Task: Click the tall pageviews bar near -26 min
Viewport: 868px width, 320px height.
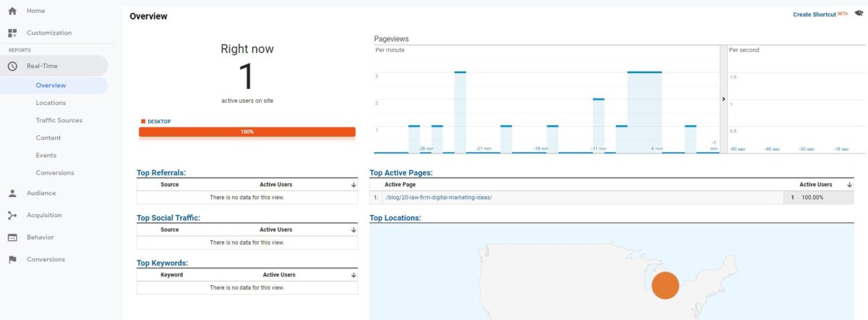Action: click(460, 112)
